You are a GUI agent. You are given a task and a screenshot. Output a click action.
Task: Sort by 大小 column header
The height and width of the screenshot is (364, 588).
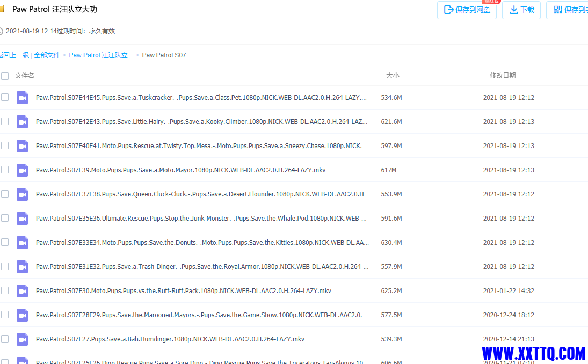coord(393,76)
